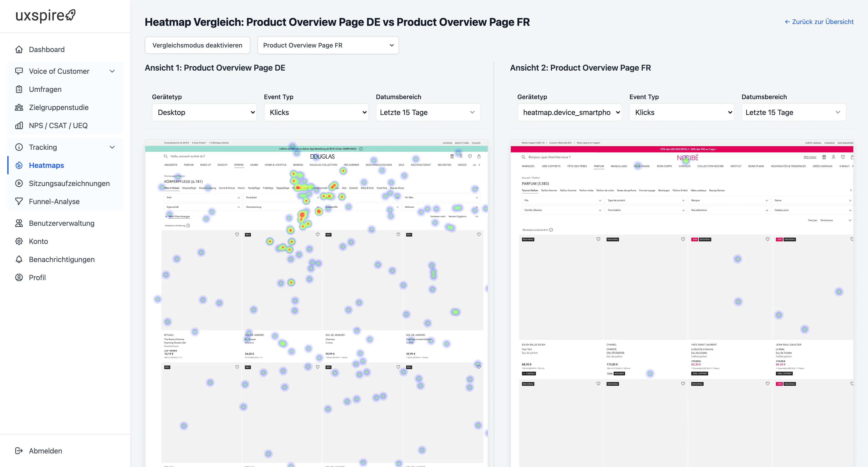Collapse the Tracking section chevron
Image resolution: width=868 pixels, height=467 pixels.
pyautogui.click(x=112, y=147)
